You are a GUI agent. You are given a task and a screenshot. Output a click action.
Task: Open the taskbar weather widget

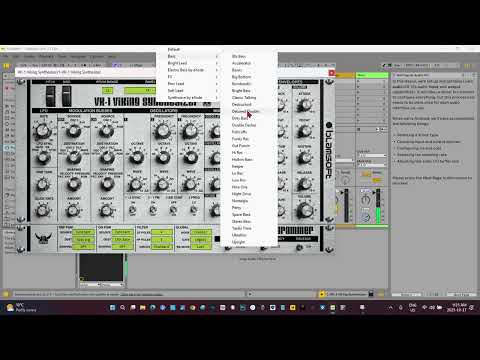click(21, 308)
